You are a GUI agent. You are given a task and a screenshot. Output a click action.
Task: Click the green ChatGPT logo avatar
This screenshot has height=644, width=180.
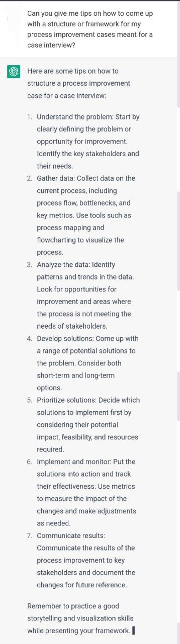[13, 72]
